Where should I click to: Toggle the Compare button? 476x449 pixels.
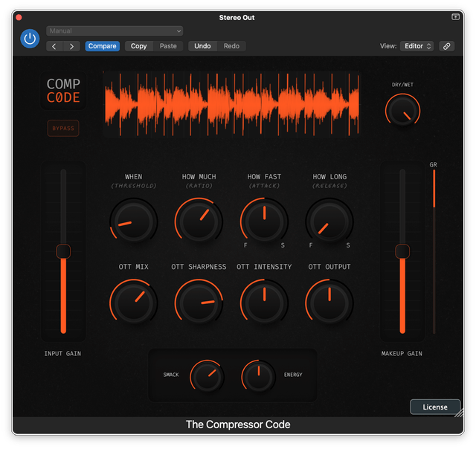102,46
